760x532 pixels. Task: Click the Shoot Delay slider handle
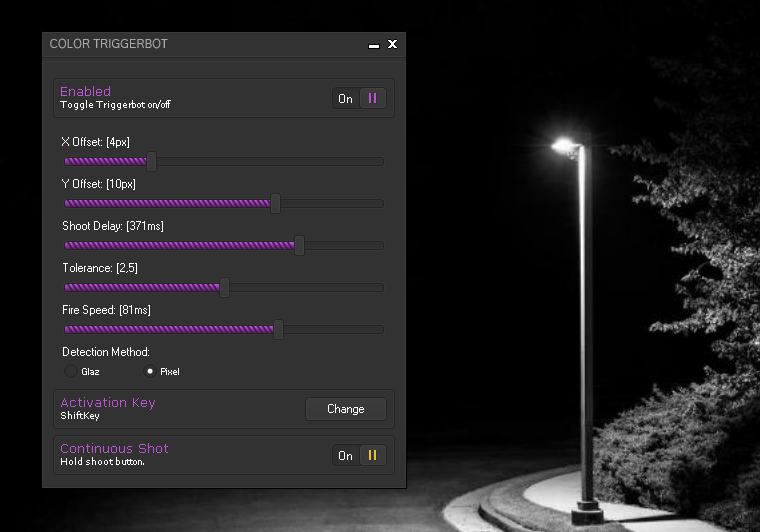point(300,245)
